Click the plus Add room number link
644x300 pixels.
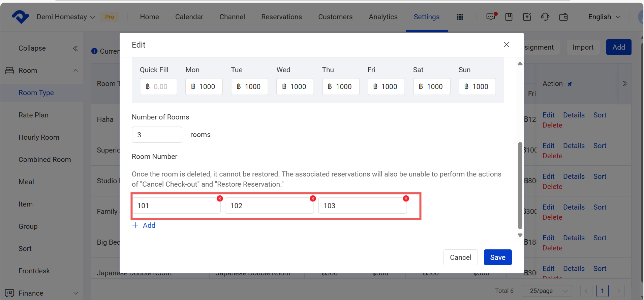(144, 225)
